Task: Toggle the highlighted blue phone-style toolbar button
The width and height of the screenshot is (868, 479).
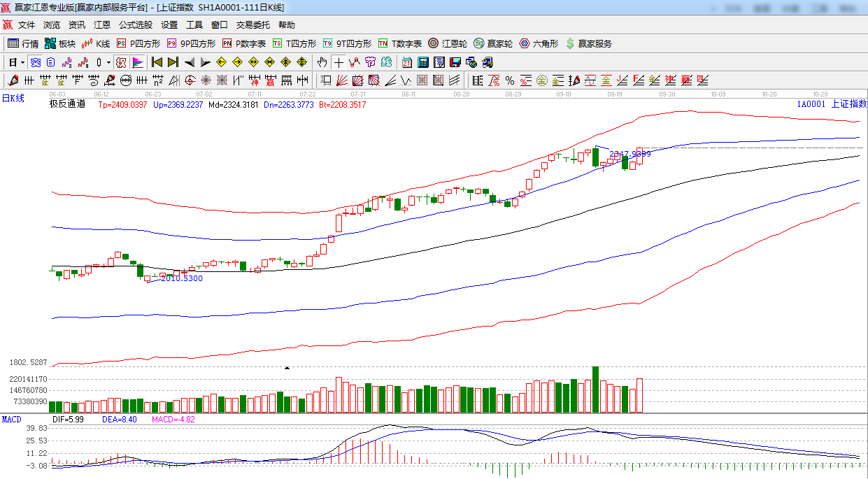Action: [x=34, y=62]
